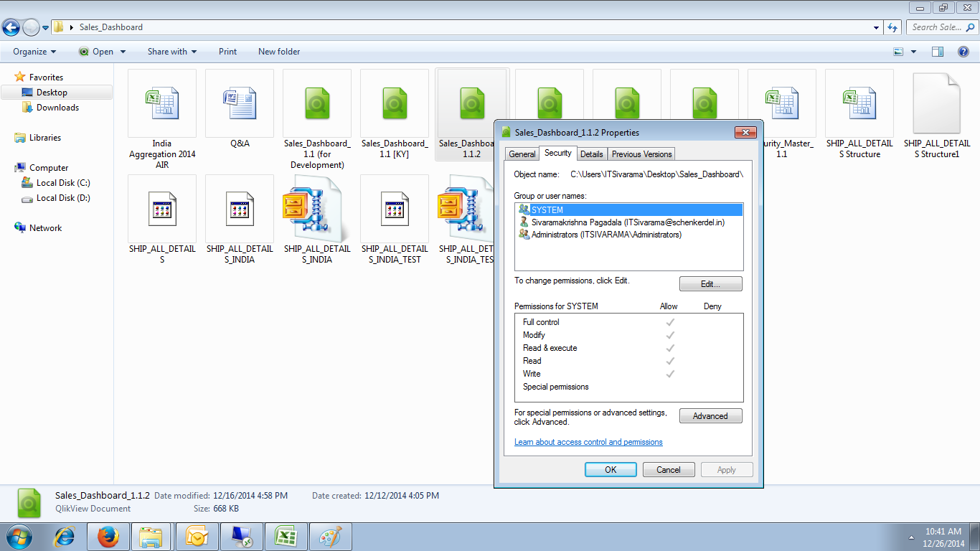Select Computer in the navigation pane
The height and width of the screenshot is (551, 980).
(49, 168)
